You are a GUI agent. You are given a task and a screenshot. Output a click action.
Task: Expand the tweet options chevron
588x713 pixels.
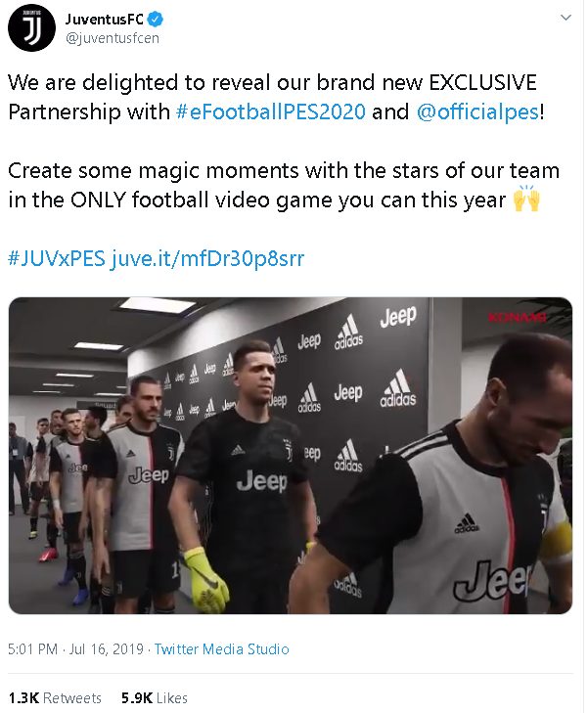[x=565, y=18]
